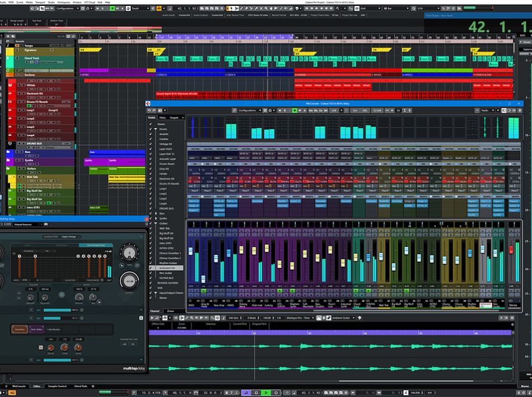Click the Stop button in the transport bar
The width and height of the screenshot is (532, 397).
tap(256, 393)
